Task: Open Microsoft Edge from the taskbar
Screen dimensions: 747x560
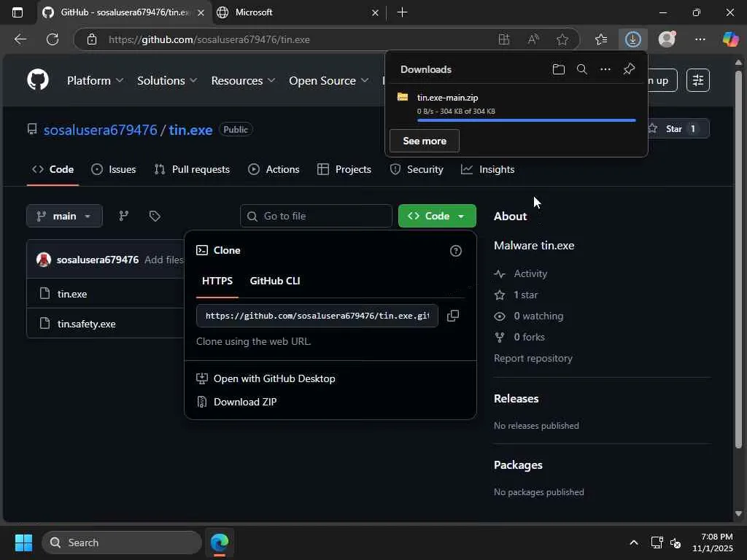Action: pyautogui.click(x=220, y=542)
